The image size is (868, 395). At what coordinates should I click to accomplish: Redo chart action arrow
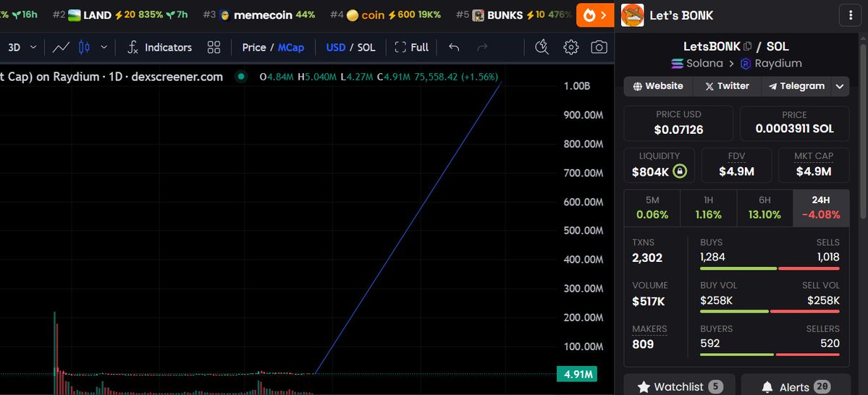point(482,48)
